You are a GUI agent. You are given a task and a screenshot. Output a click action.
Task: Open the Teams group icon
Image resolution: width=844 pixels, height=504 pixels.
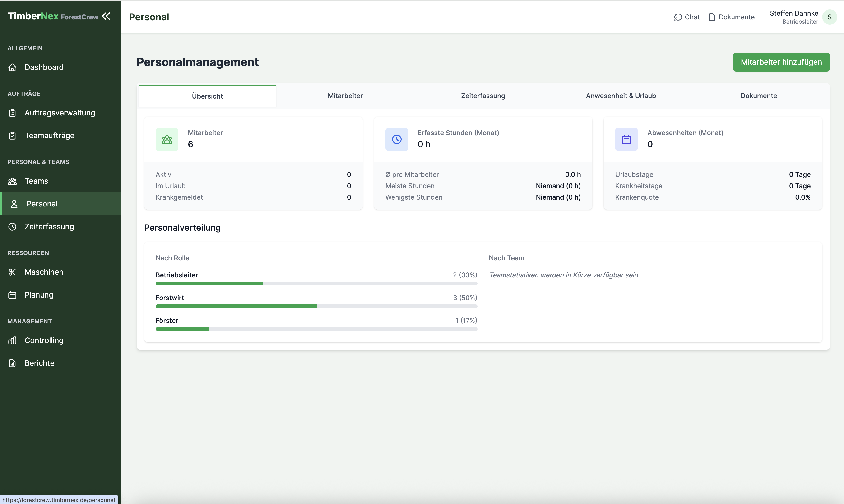(12, 181)
